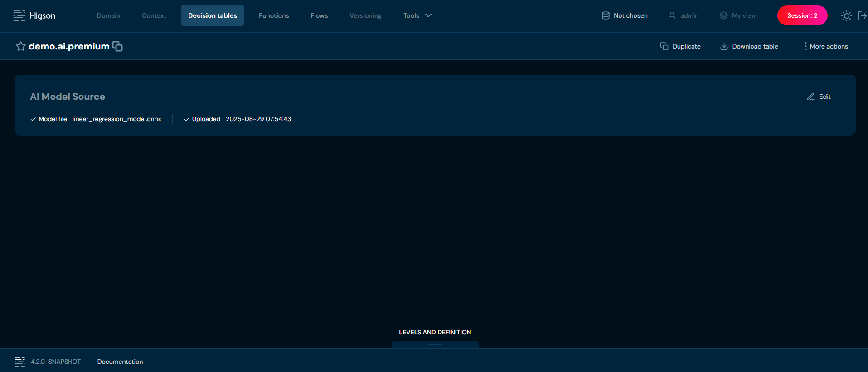This screenshot has width=868, height=372.
Task: Edit the AI Model Source
Action: point(819,97)
